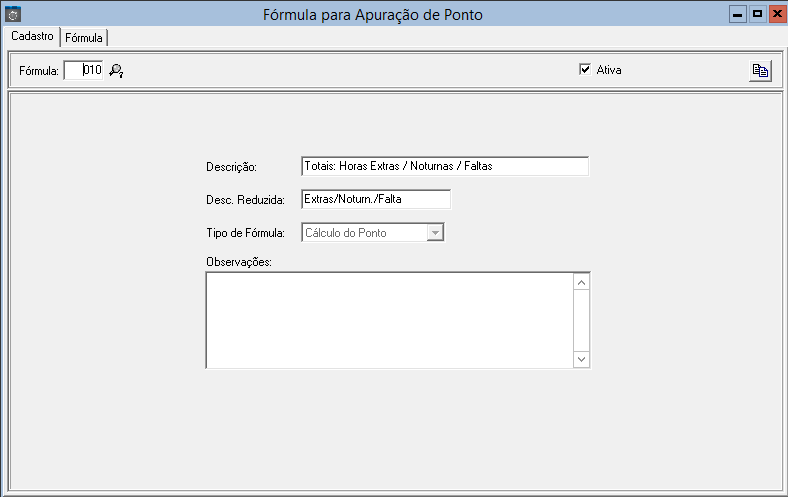This screenshot has width=788, height=497.
Task: Click the window title bar text
Action: pos(378,15)
